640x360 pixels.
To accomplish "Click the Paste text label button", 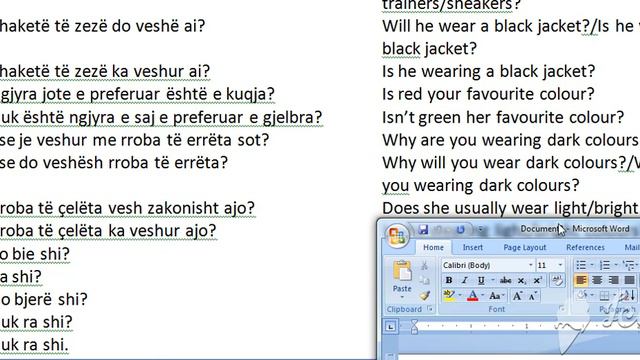I will (402, 288).
